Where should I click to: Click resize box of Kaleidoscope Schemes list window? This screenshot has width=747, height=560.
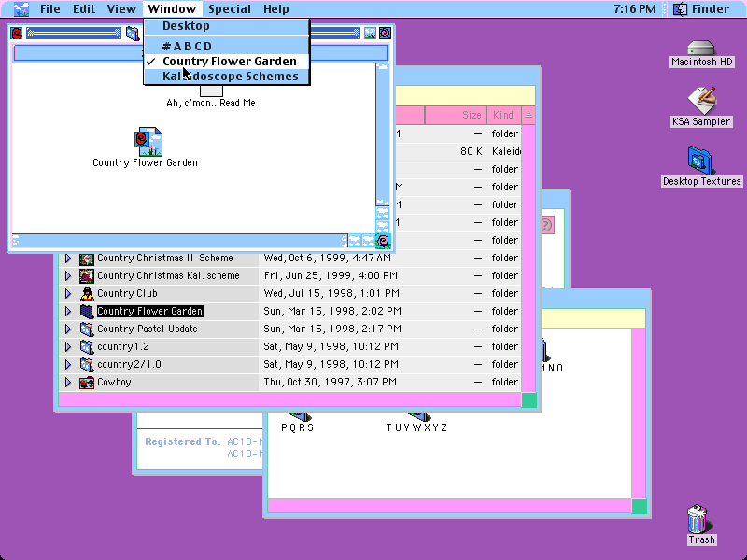point(529,400)
